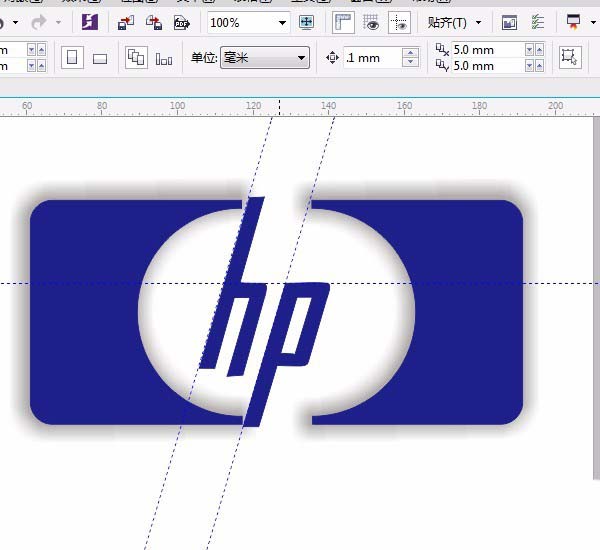Screen dimensions: 600x550
Task: Decrease page width with down spinner arrow
Action: [31, 50]
